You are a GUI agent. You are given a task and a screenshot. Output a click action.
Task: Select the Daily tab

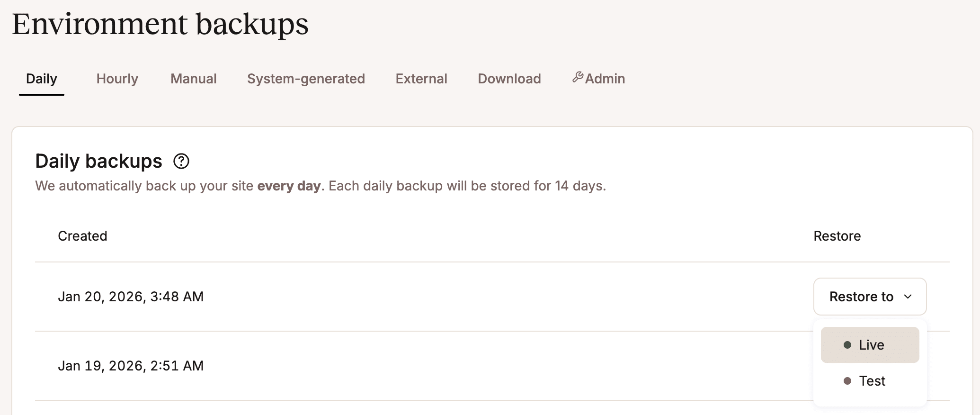tap(42, 79)
